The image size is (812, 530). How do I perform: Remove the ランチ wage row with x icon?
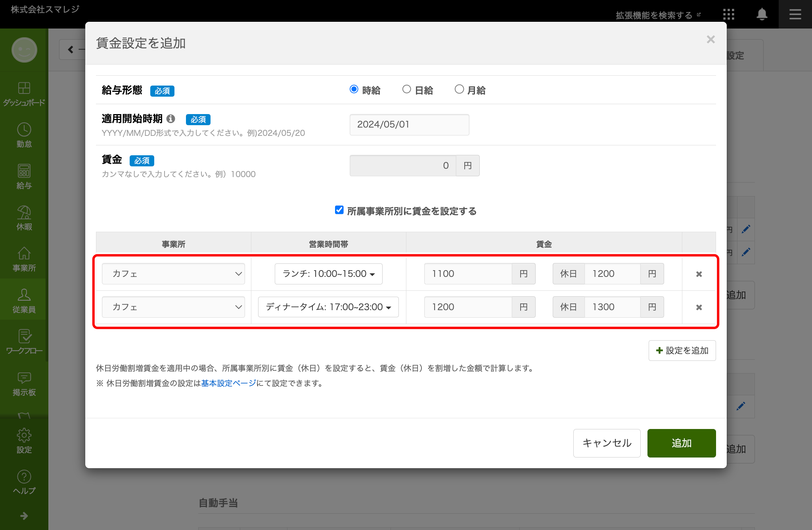[x=699, y=274]
